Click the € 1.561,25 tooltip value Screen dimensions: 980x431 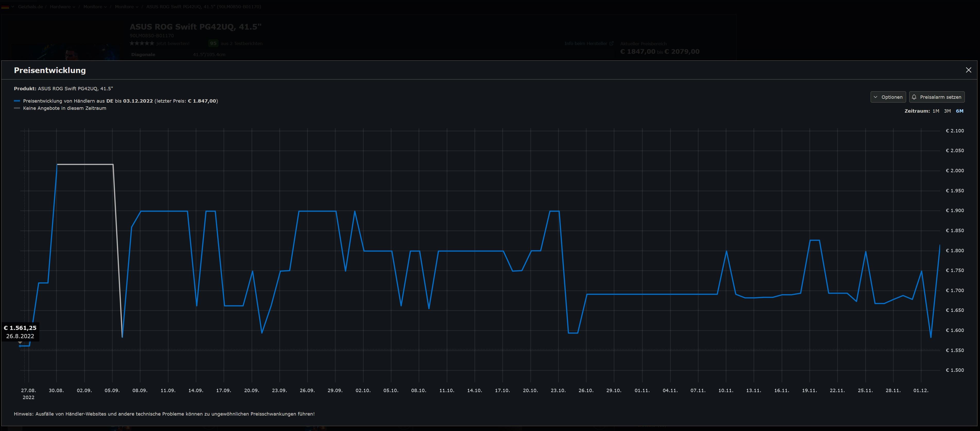point(20,328)
